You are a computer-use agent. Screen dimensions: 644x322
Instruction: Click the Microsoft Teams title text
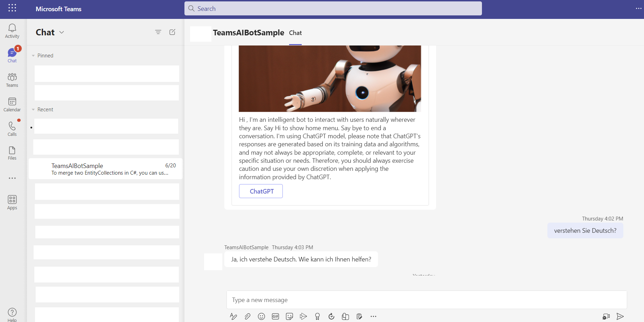[58, 9]
